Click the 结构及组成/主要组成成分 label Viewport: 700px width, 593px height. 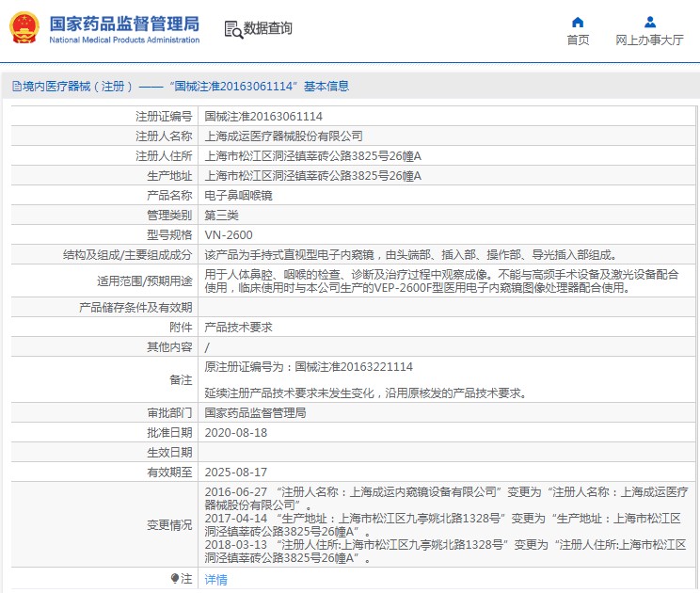128,255
